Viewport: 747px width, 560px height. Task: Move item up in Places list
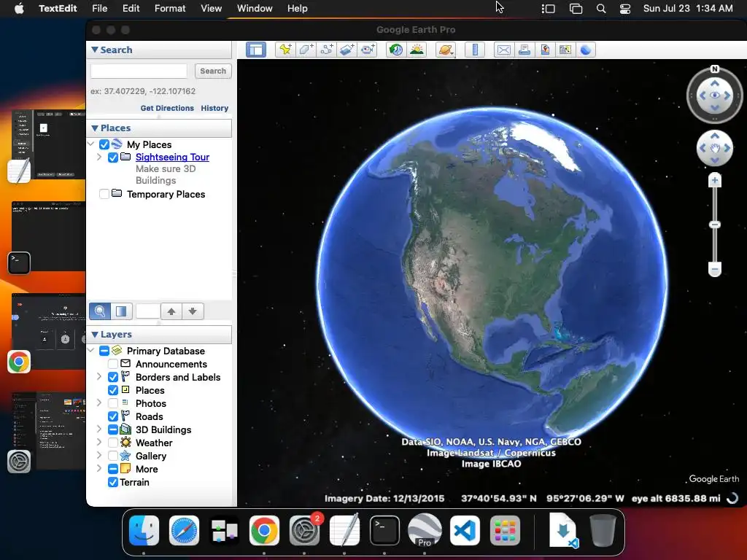[171, 311]
